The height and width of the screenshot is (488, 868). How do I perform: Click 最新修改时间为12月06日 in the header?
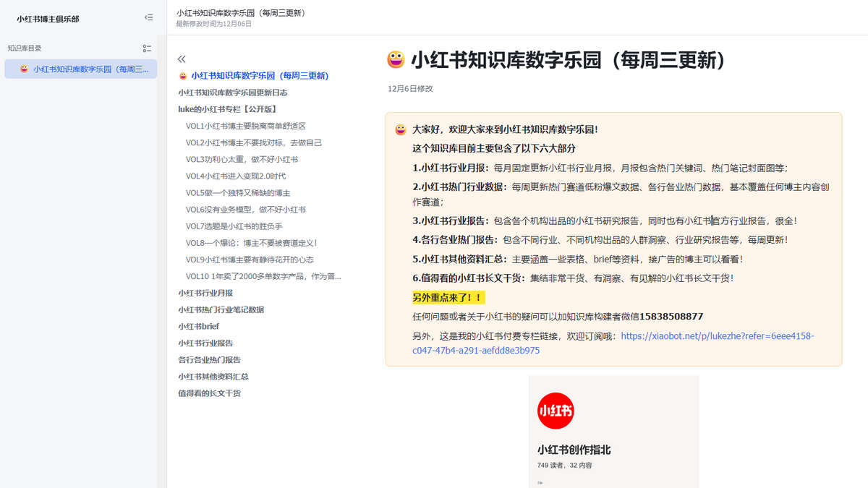(x=214, y=24)
